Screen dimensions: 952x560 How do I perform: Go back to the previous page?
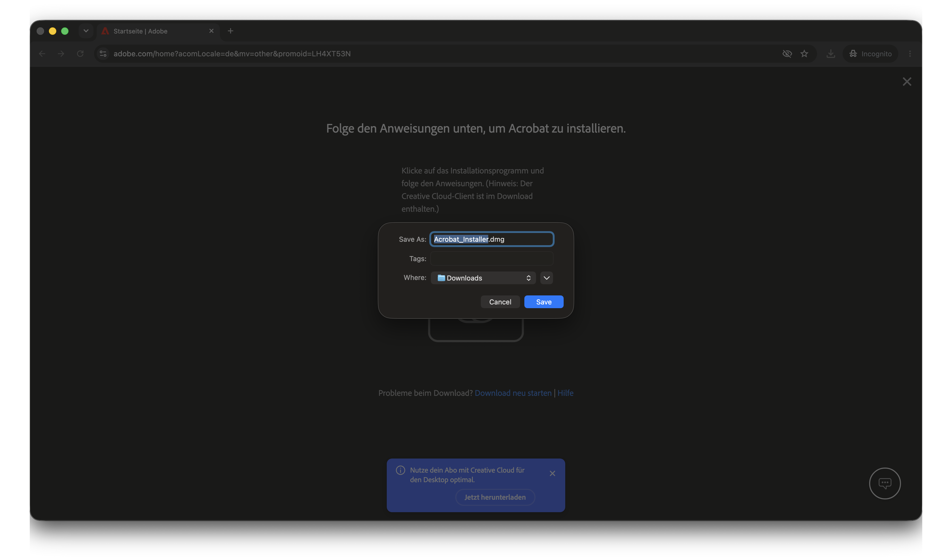click(42, 54)
